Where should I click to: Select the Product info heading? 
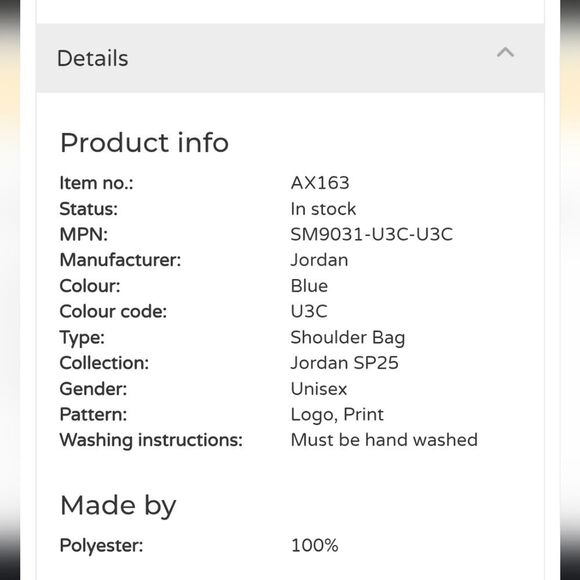click(x=144, y=142)
